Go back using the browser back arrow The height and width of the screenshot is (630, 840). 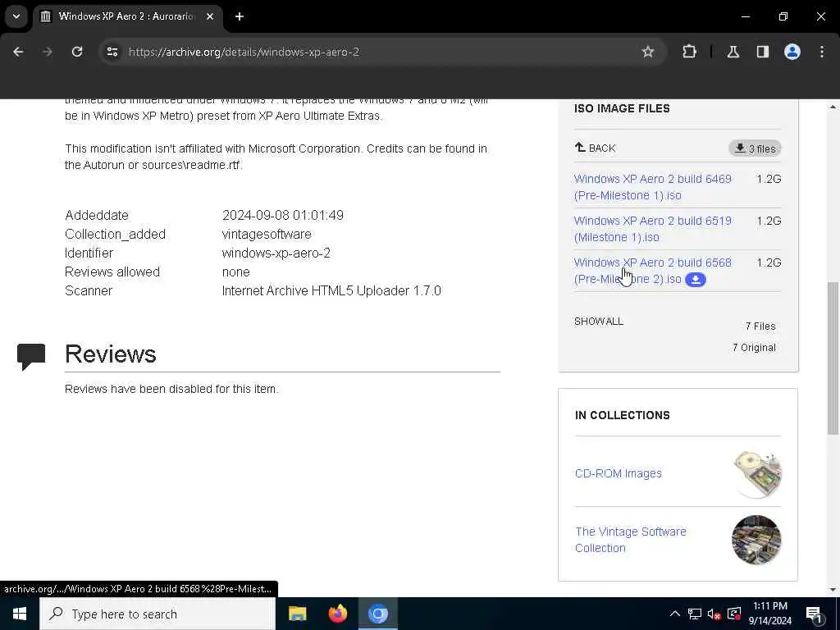(x=18, y=52)
